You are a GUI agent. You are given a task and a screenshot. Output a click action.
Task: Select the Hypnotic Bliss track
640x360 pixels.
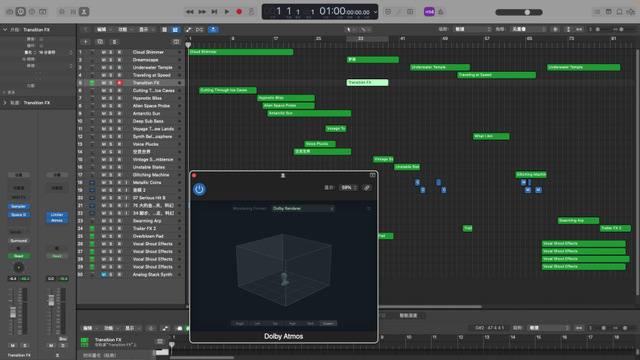click(147, 98)
